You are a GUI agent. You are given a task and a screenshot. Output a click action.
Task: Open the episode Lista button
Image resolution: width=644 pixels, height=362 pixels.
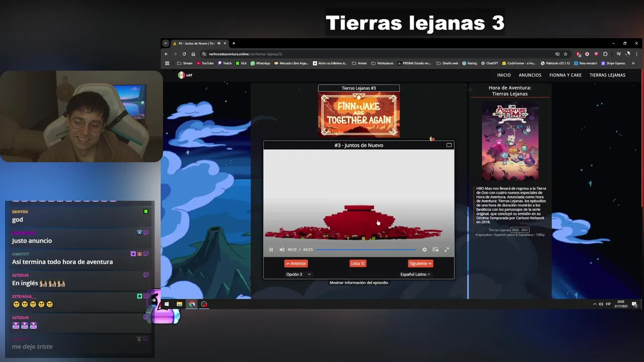click(x=358, y=263)
